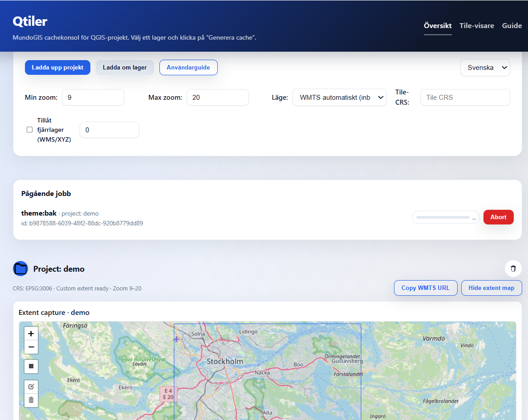Click the Copy WMTS URL button
This screenshot has width=528, height=420.
pos(425,288)
